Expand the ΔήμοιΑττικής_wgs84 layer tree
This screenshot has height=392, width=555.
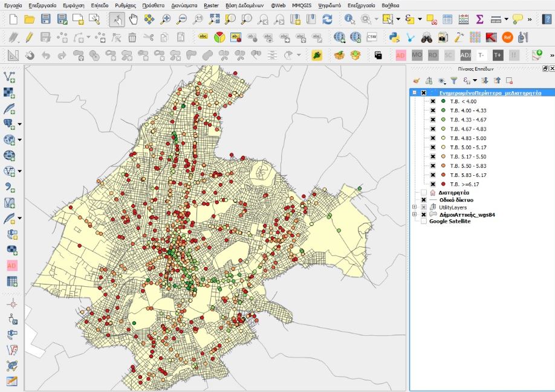(414, 214)
